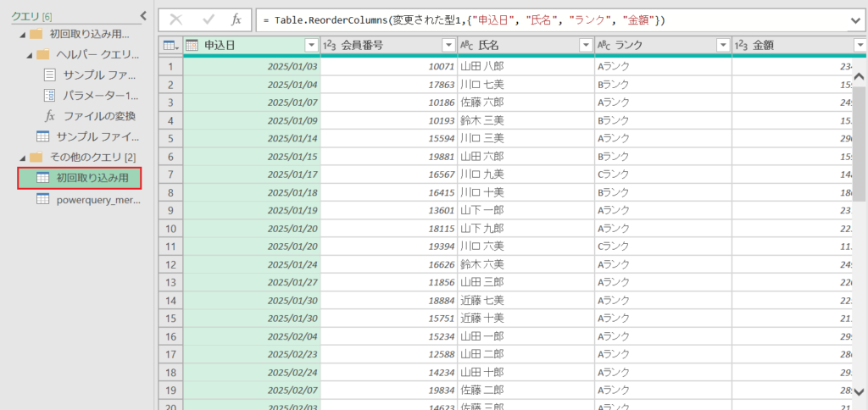Screen dimensions: 868x410
Task: Select the ランク column header
Action: click(663, 46)
